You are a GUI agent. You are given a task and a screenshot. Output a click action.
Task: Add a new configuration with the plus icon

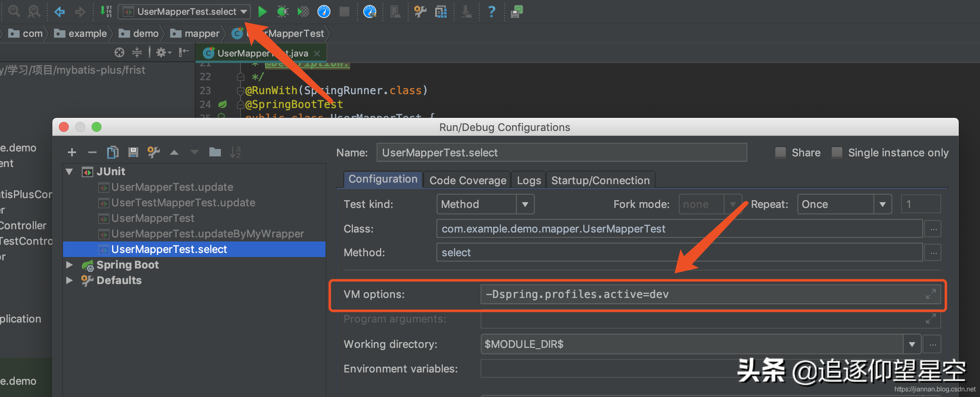(x=72, y=153)
